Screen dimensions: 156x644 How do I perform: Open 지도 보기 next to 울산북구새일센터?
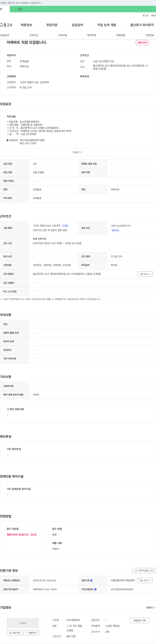pos(145,580)
